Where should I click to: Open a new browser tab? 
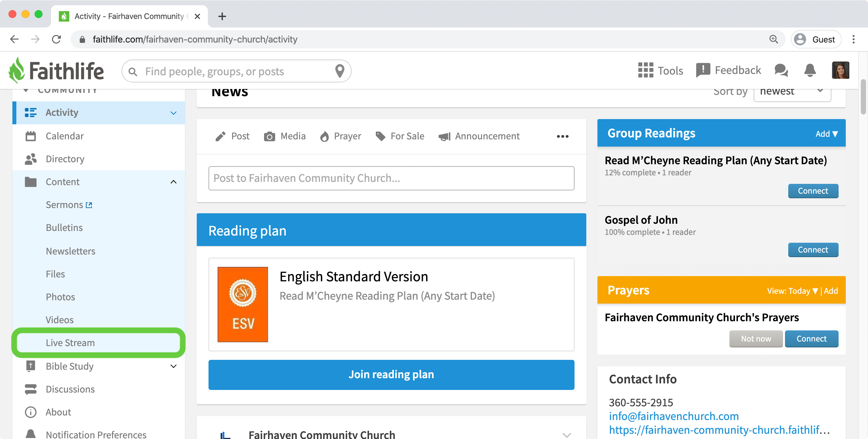[222, 16]
